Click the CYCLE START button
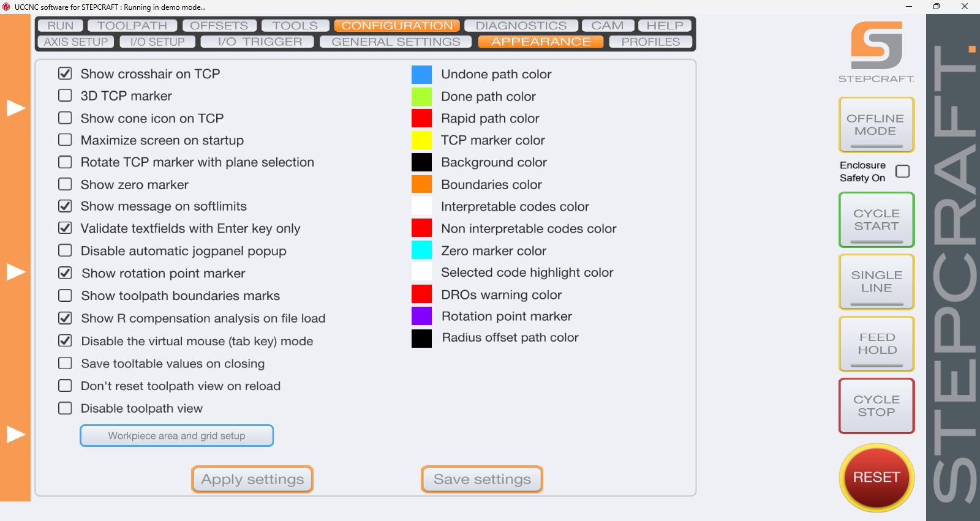This screenshot has width=980, height=521. [x=876, y=220]
